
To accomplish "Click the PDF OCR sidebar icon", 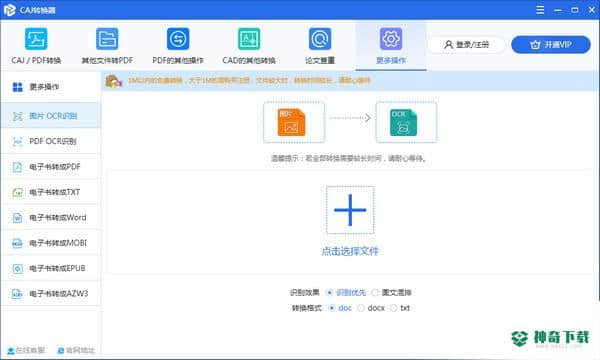I will 18,142.
